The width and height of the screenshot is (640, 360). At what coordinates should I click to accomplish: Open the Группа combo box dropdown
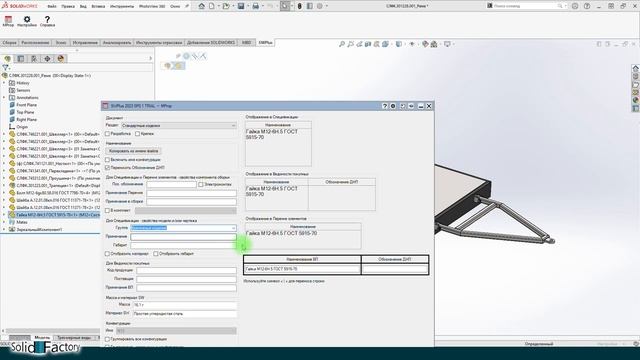(233, 228)
